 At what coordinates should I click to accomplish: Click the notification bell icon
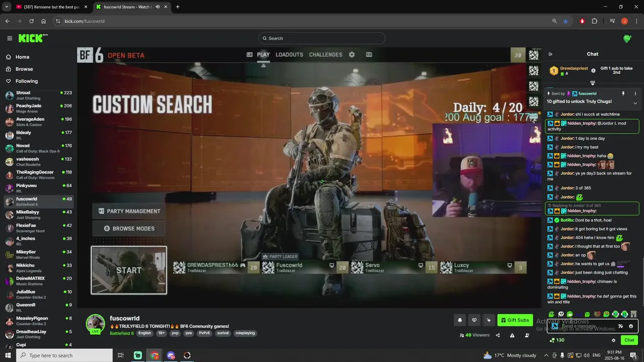(460, 320)
